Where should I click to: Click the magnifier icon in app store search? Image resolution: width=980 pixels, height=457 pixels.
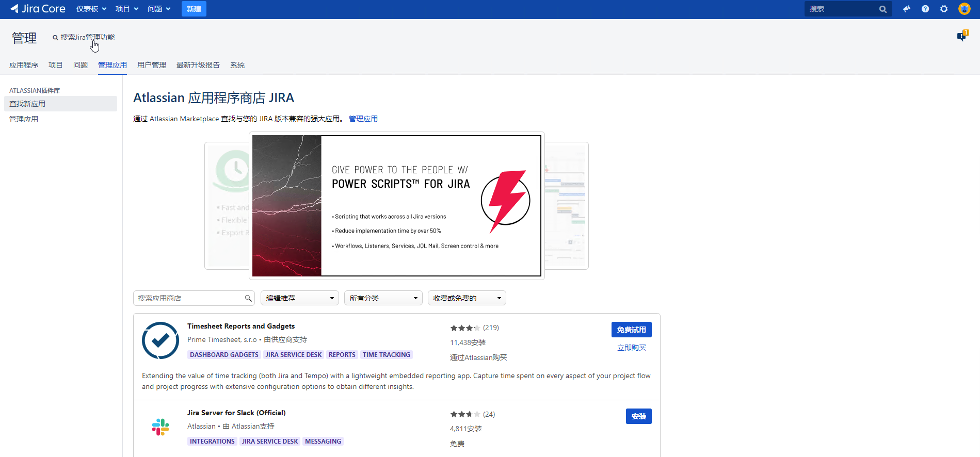[x=248, y=298]
